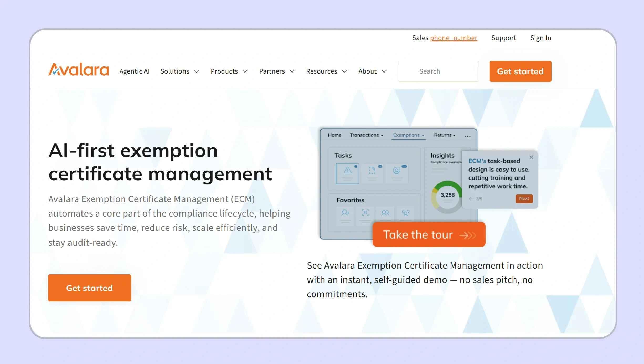Click the 'See Avalara Exemption Certificate Management in action' text
The width and height of the screenshot is (644, 364).
(425, 280)
